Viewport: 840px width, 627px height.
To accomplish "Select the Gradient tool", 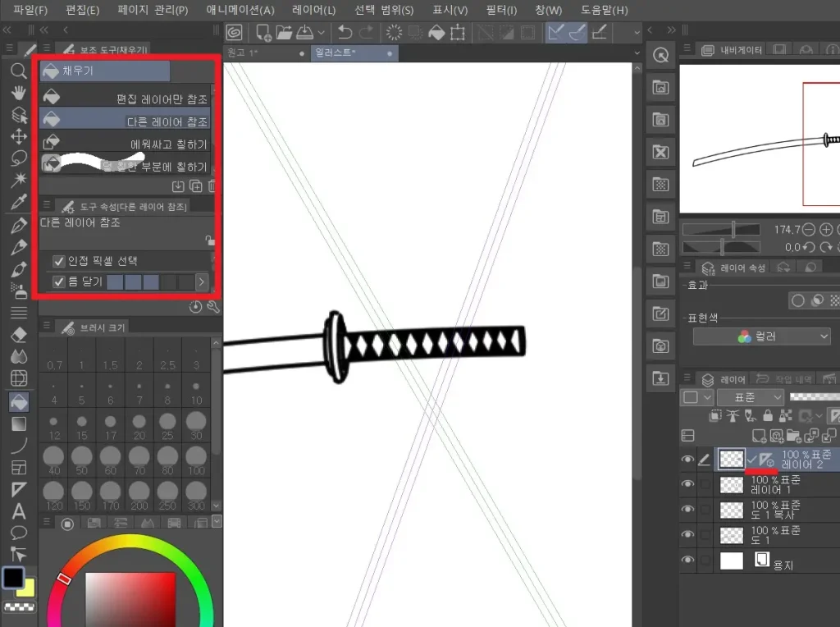I will tap(19, 423).
